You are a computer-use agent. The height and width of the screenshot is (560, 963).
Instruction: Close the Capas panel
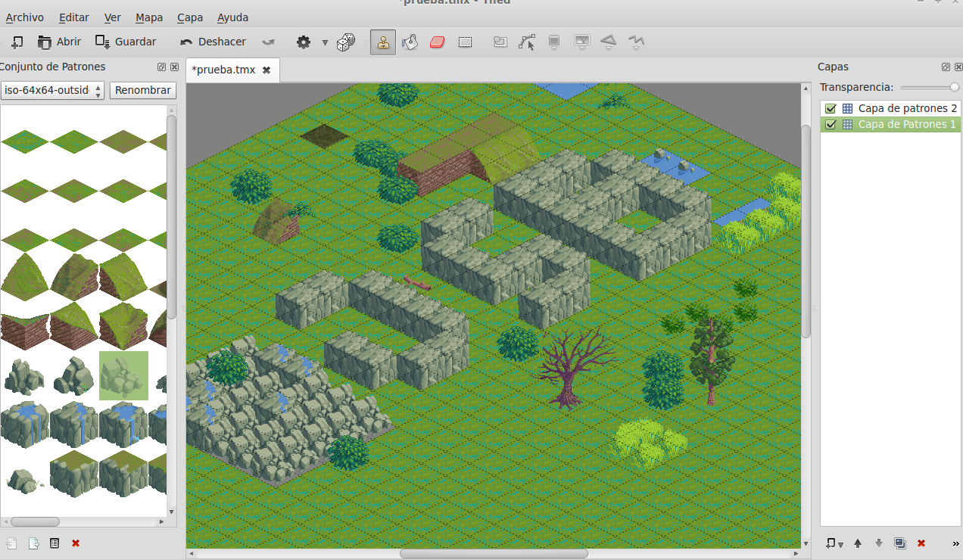tap(958, 67)
